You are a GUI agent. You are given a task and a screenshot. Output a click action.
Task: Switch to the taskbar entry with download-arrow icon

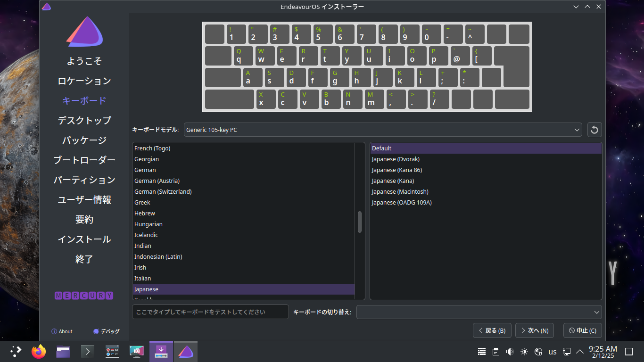coord(161,352)
